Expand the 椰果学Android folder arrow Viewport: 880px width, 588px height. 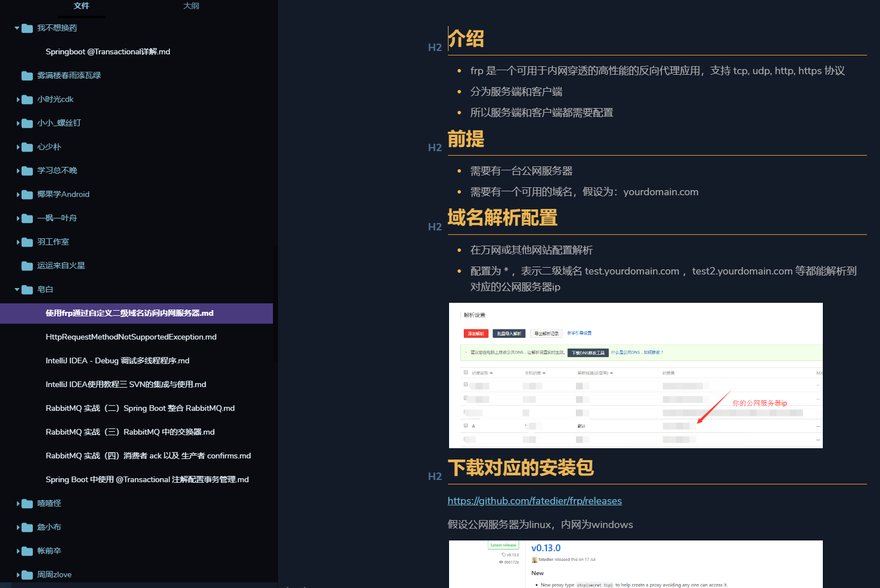18,195
